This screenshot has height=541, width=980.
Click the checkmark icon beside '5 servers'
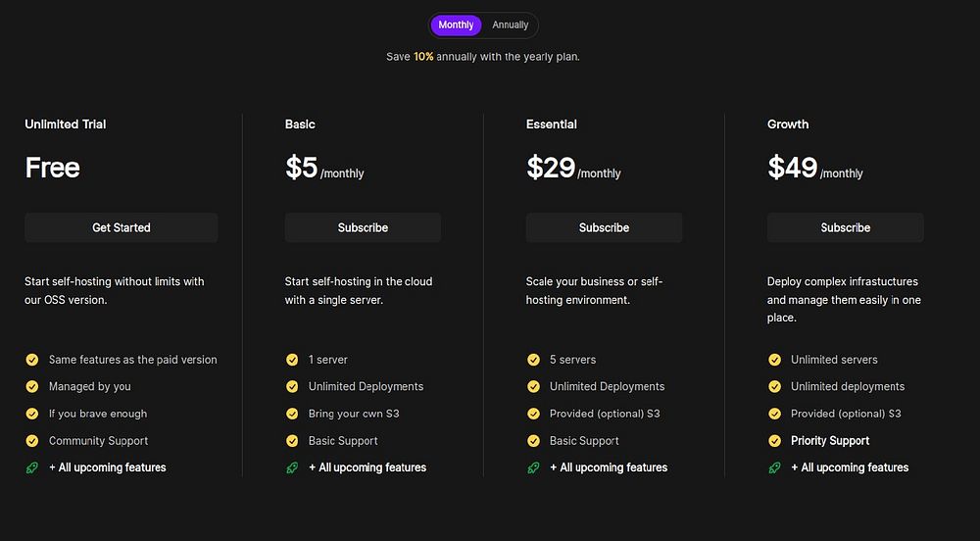[x=533, y=360]
